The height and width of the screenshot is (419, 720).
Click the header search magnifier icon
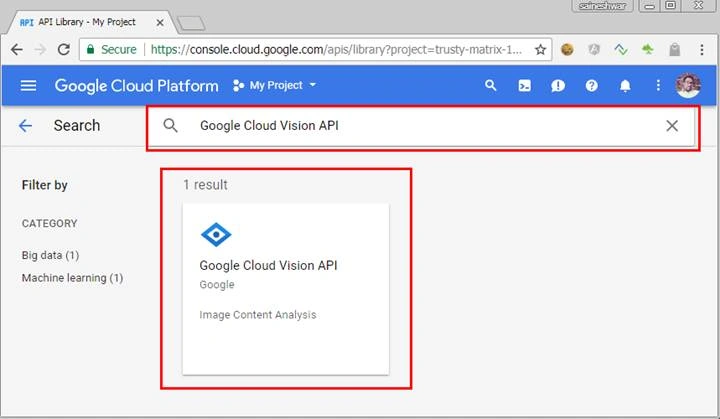(490, 85)
